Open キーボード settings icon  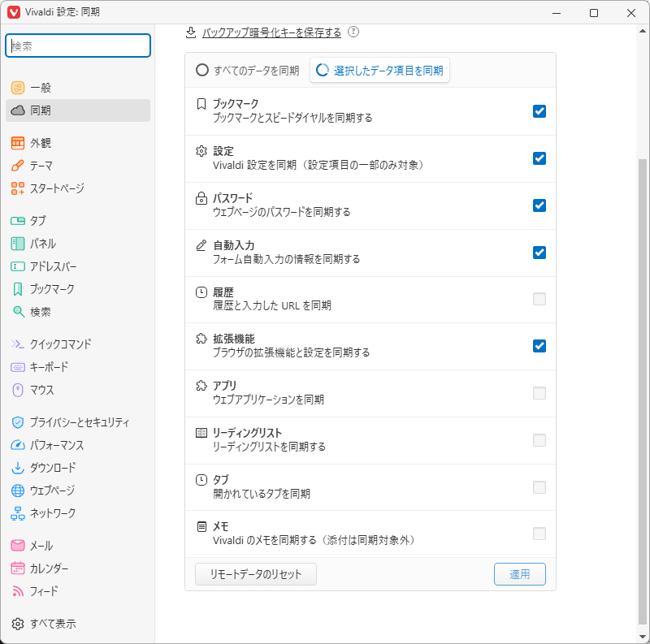(x=17, y=367)
